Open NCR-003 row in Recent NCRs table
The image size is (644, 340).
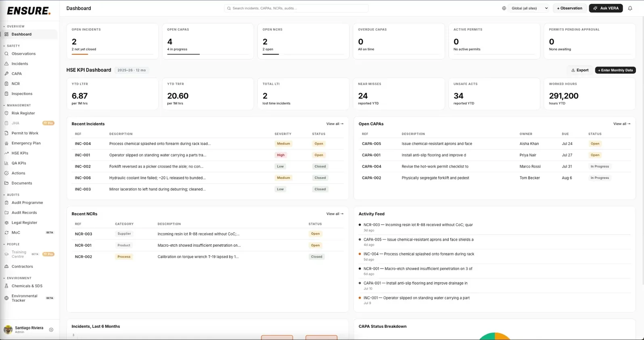[208, 234]
